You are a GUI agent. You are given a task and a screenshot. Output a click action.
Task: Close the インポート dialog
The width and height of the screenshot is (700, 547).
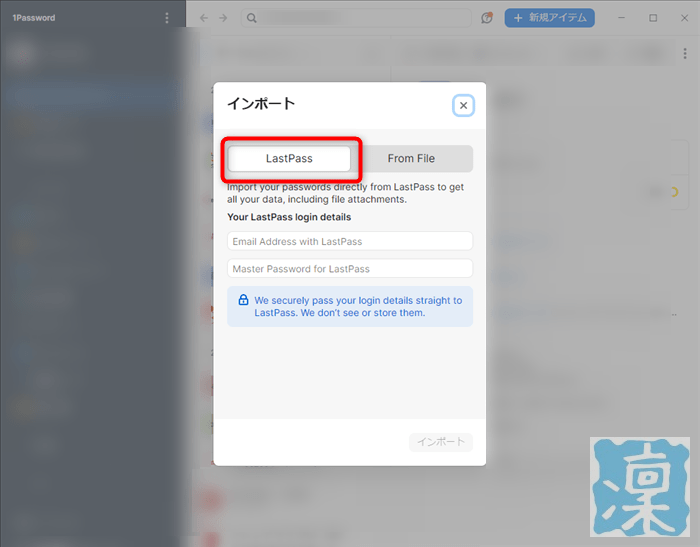[463, 105]
